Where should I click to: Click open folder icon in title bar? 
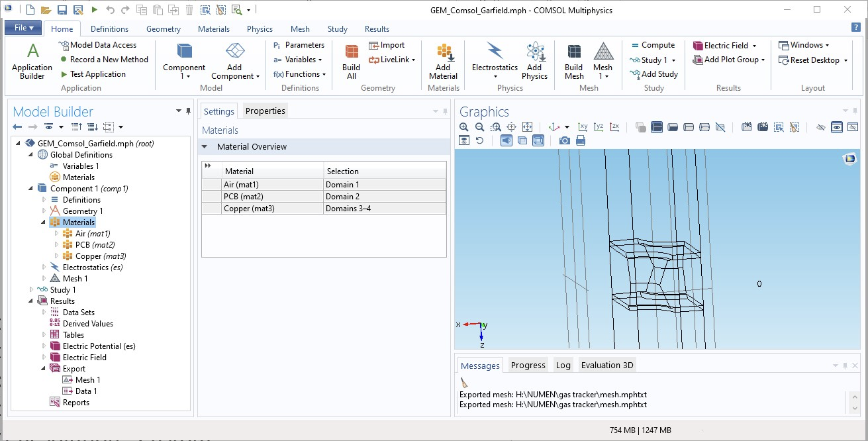click(46, 10)
